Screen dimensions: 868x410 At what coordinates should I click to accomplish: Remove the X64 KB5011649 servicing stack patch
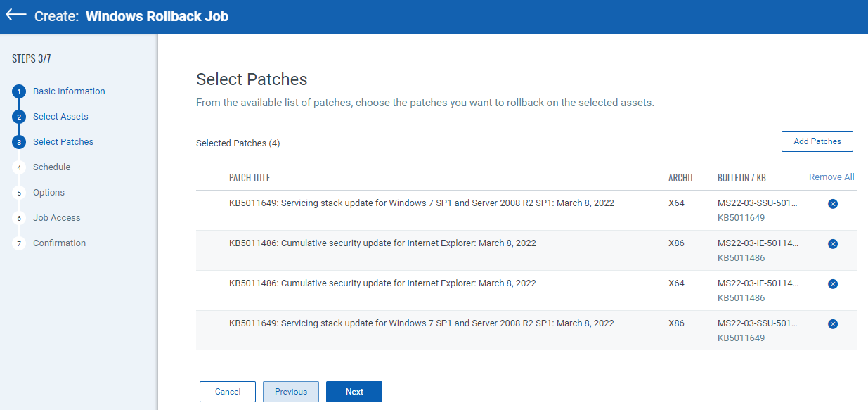(x=833, y=204)
